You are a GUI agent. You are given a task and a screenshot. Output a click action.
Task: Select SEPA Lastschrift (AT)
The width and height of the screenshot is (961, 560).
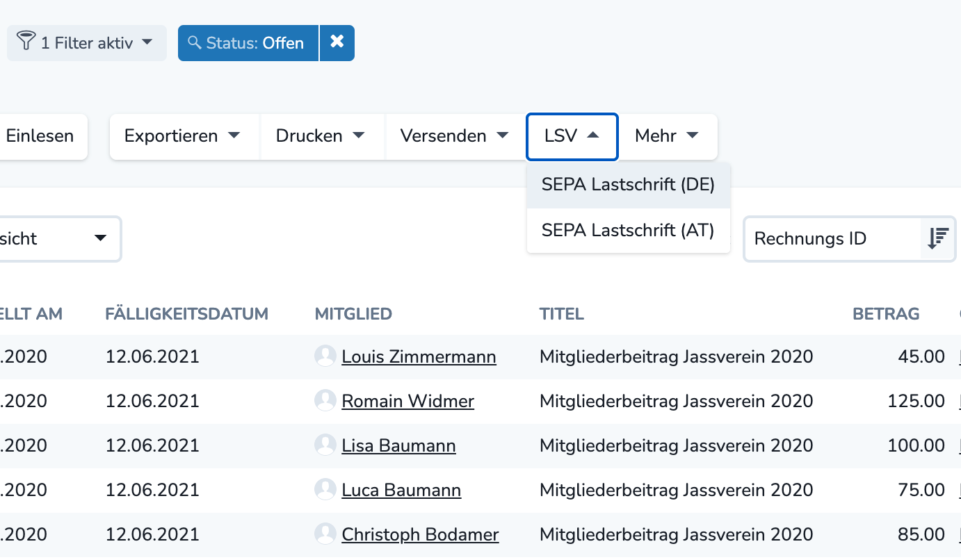[x=628, y=230]
